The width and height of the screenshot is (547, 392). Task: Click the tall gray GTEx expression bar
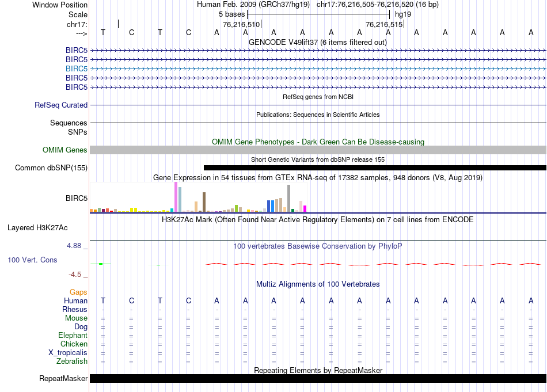pyautogui.click(x=289, y=199)
